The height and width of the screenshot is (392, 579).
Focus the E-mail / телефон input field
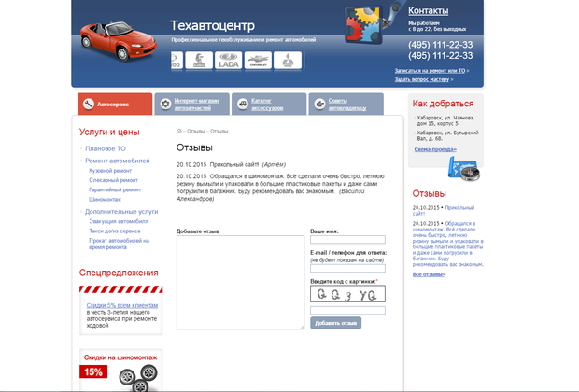click(x=347, y=269)
